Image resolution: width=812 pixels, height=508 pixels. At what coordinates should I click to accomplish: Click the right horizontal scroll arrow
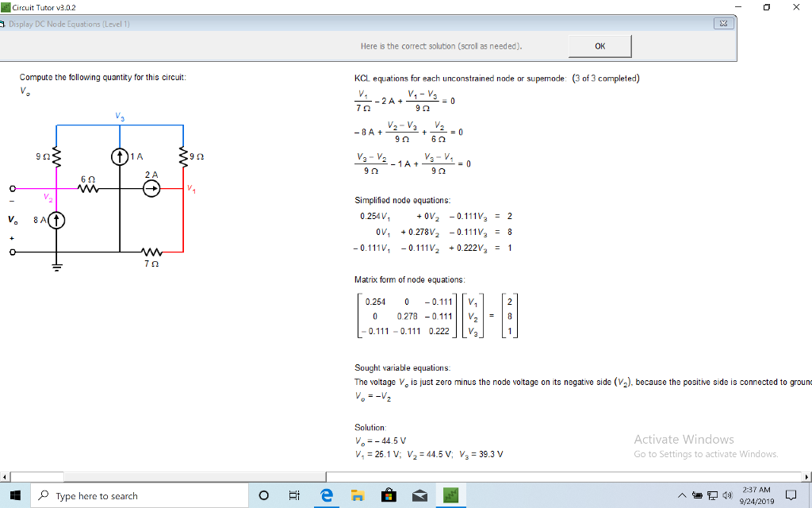click(x=807, y=476)
